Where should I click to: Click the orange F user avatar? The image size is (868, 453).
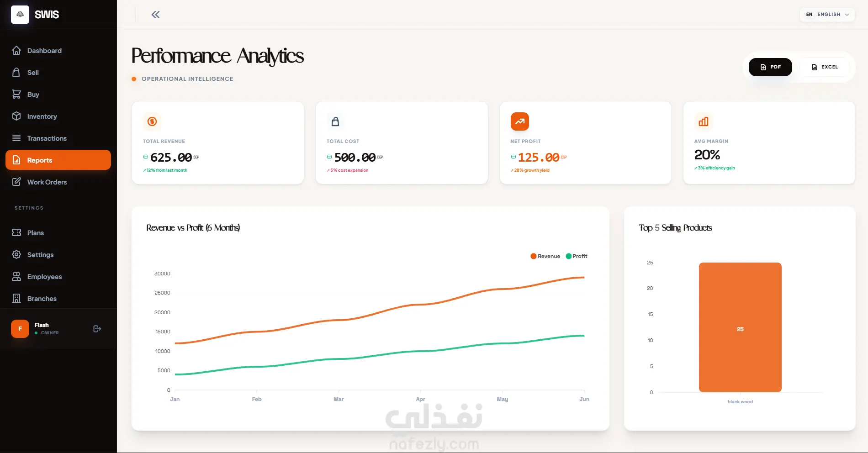[x=20, y=329]
